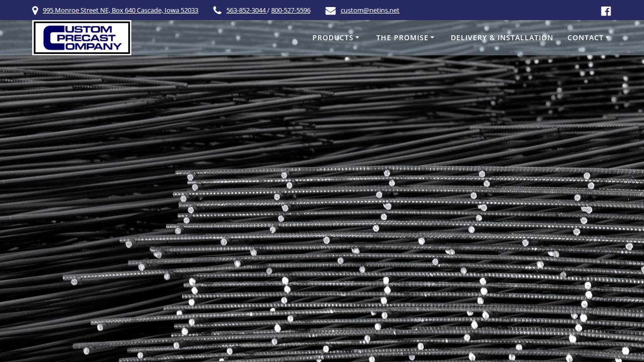This screenshot has width=644, height=362.
Task: Email via the custom@netins.net link
Action: point(370,10)
